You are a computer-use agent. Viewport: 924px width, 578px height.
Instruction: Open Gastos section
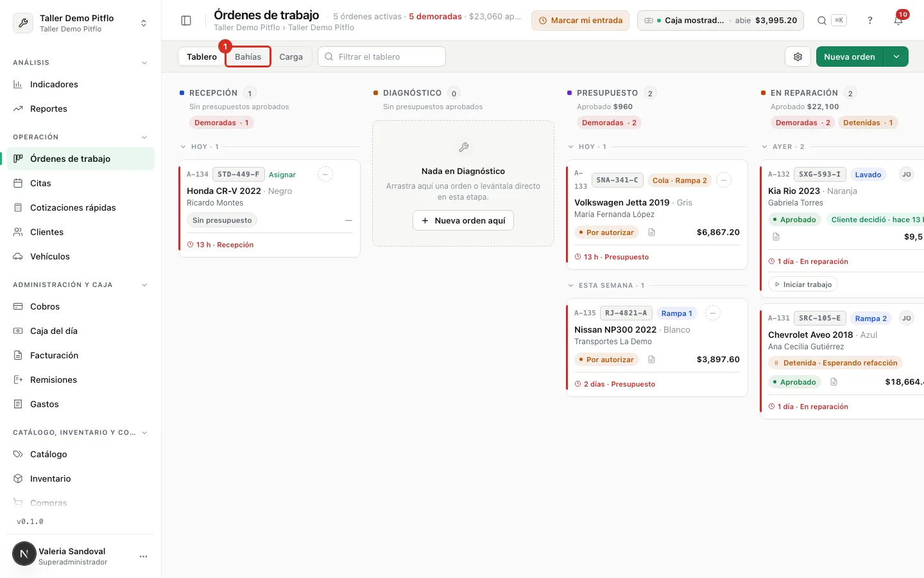pos(80,404)
